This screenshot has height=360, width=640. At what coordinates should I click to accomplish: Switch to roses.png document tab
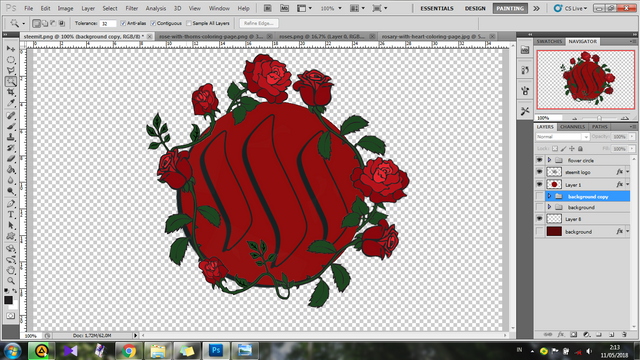tap(322, 36)
